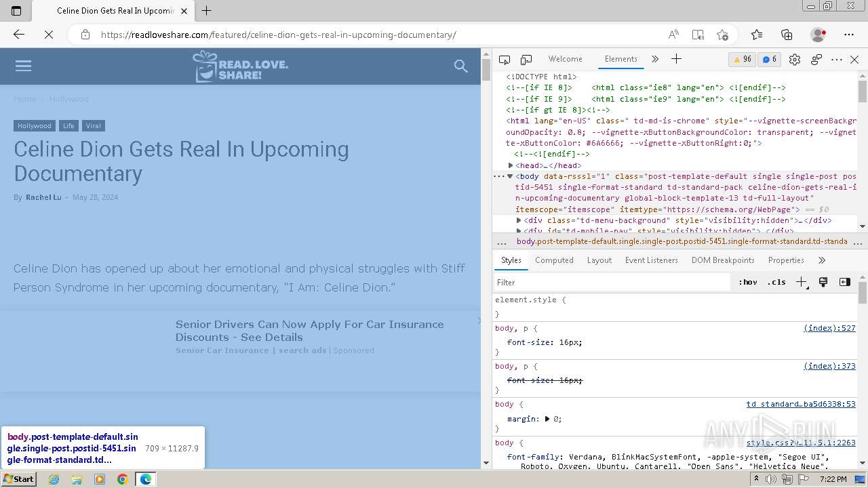This screenshot has width=868, height=488.
Task: Turn on Read aloud
Action: pyautogui.click(x=673, y=35)
